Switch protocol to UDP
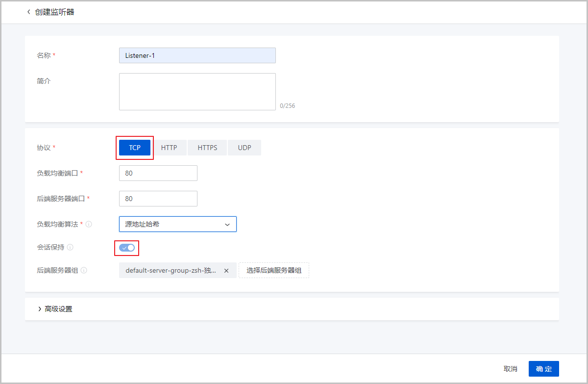588x384 pixels. 245,148
